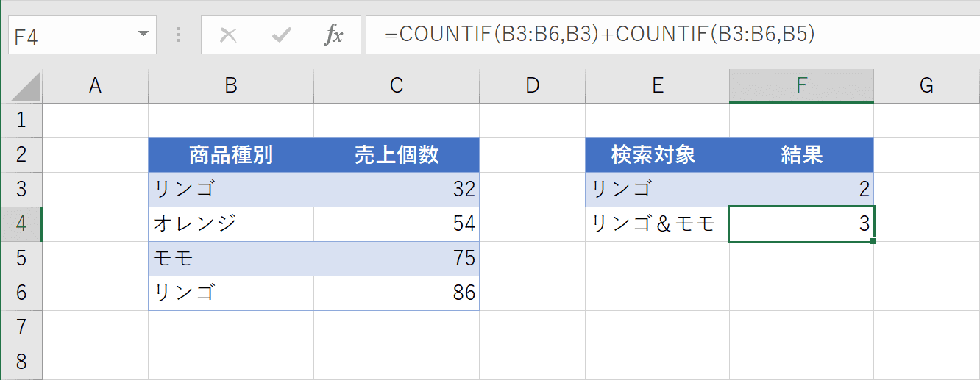Open the Name Box dropdown arrow
This screenshot has width=980, height=380.
click(143, 35)
